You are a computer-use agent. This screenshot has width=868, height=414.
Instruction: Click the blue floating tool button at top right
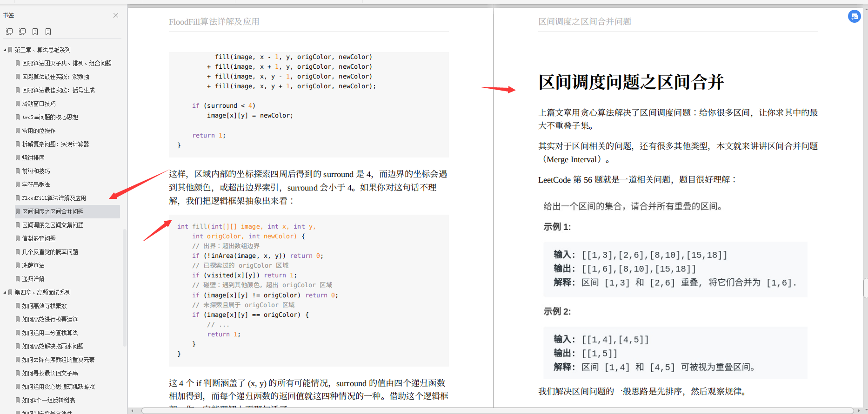[854, 17]
